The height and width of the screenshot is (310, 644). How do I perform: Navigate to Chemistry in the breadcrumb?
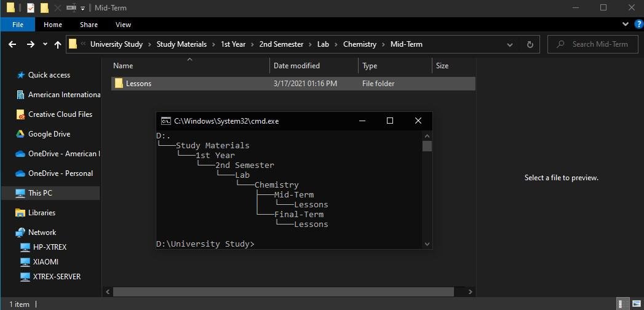(359, 44)
